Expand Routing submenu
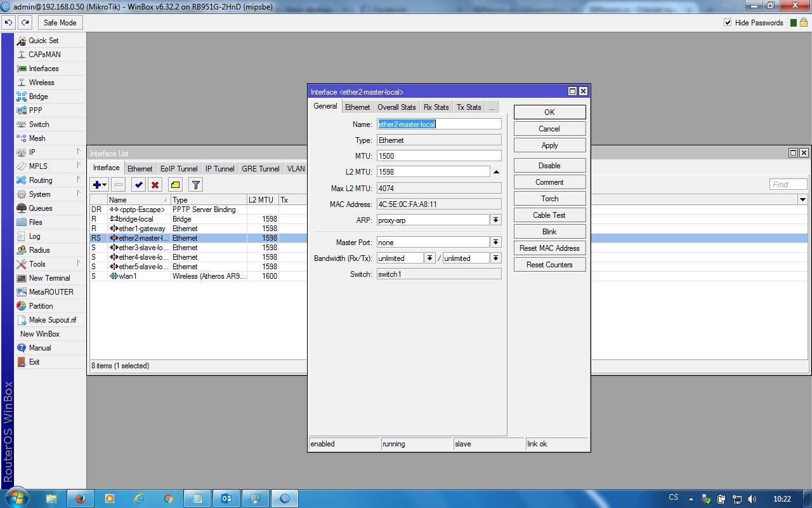Screen dimensions: 812x508 pyautogui.click(x=50, y=180)
